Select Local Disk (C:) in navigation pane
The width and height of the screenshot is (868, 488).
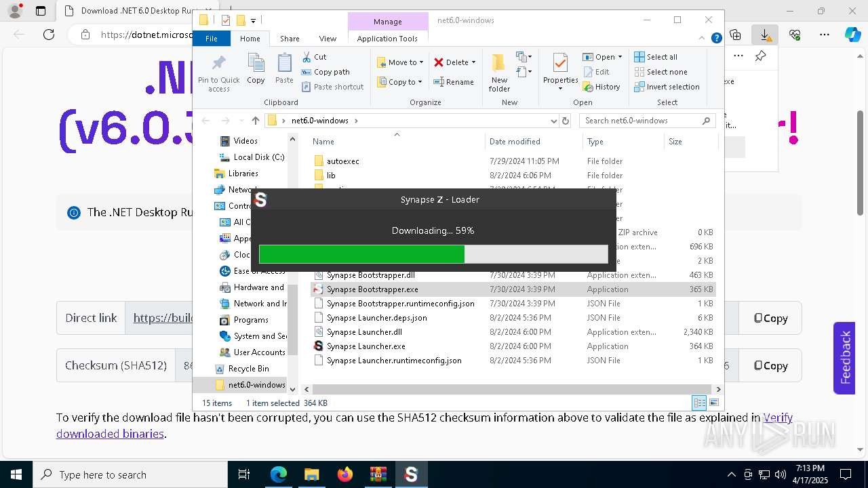[x=252, y=157]
